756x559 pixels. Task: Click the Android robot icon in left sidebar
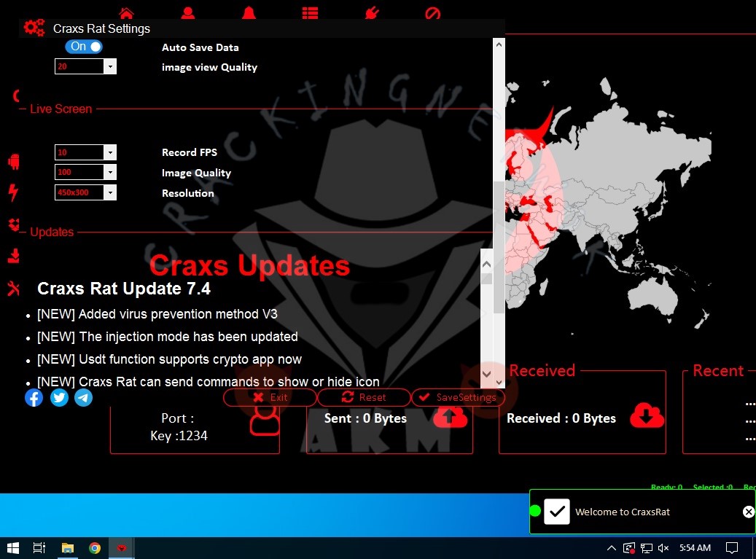click(x=13, y=161)
